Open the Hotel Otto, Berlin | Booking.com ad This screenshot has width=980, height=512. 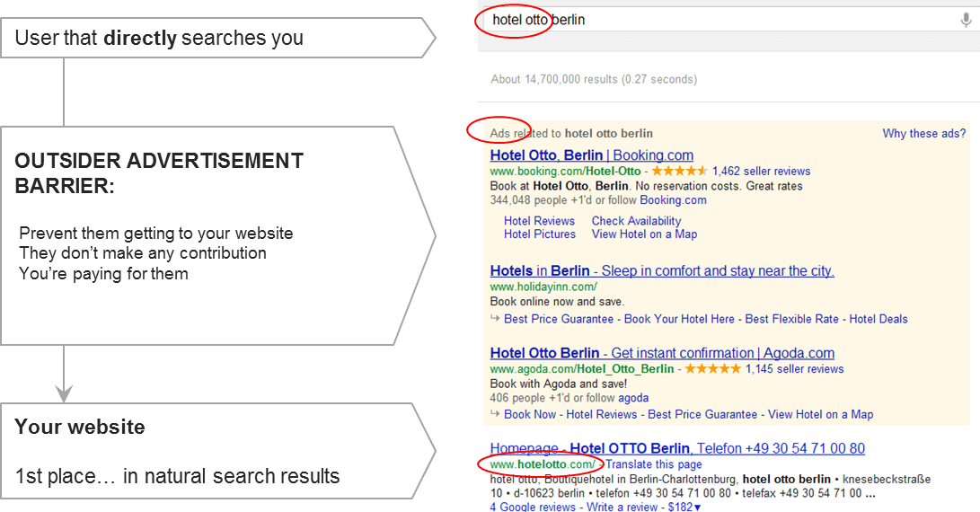pos(591,155)
